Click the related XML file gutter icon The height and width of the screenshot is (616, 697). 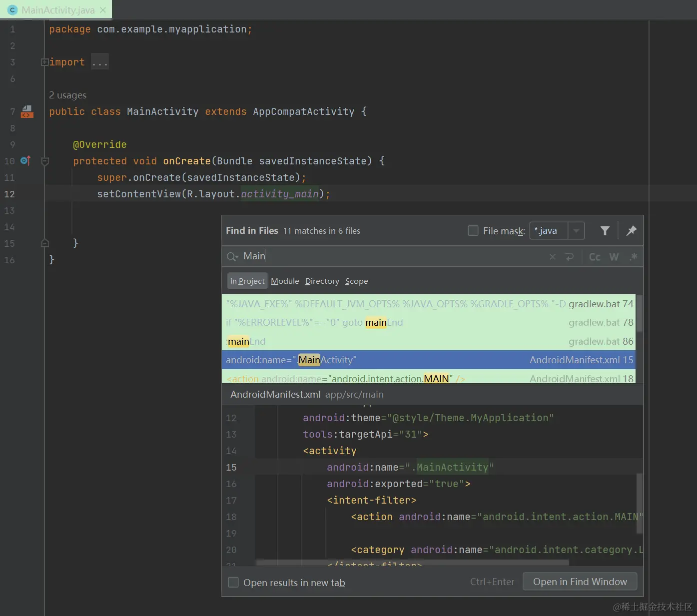tap(26, 111)
